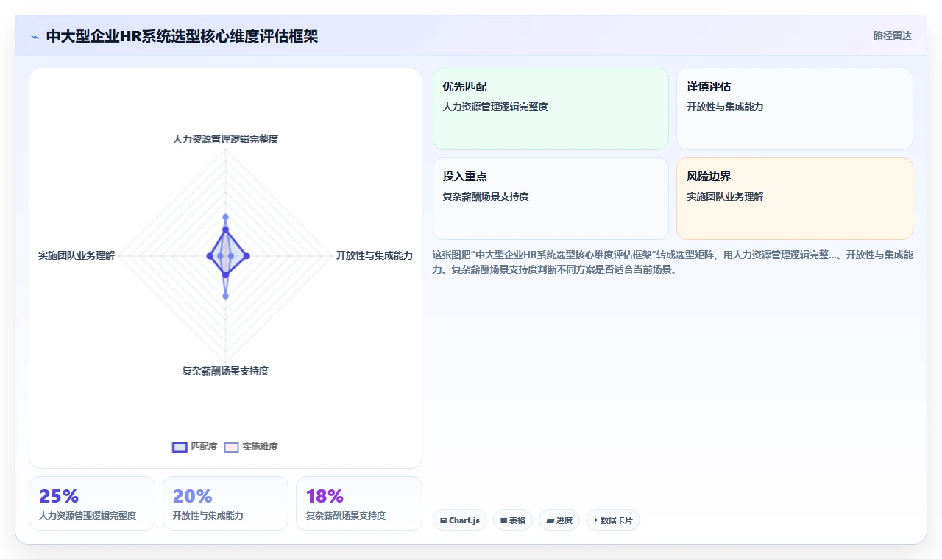Click the 实施团队业务理解 text in 风险边界 card

pos(725,196)
